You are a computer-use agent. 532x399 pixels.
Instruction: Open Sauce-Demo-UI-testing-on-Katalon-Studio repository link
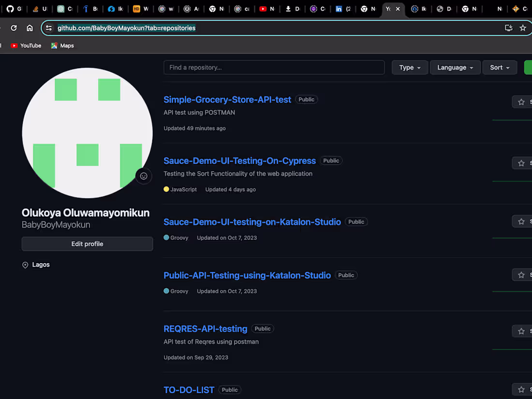point(252,222)
